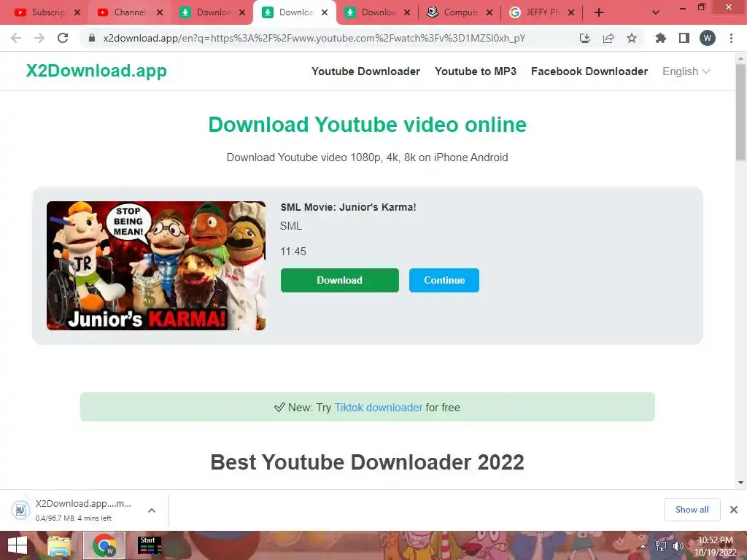Expand the download item options chevron
The height and width of the screenshot is (560, 747).
(x=152, y=510)
